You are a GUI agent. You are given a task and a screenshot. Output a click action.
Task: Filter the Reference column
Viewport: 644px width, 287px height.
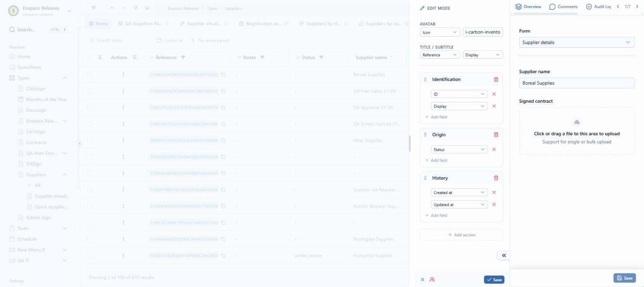tap(183, 58)
